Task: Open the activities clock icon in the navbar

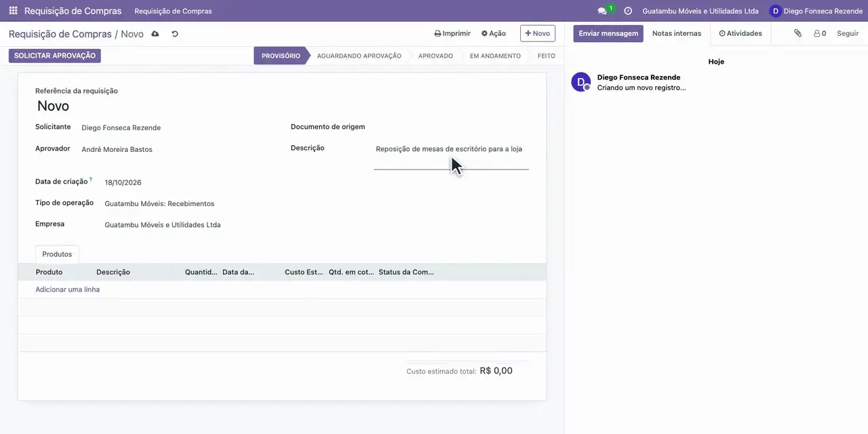Action: coord(628,11)
